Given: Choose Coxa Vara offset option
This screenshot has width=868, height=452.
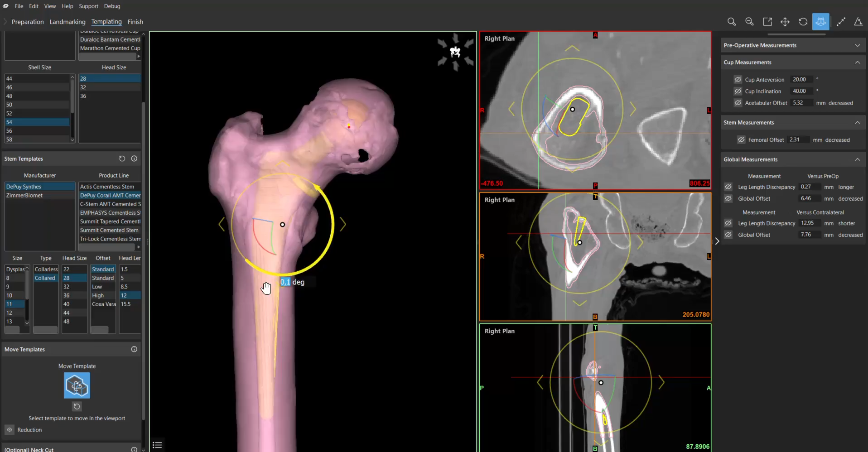Looking at the screenshot, I should coord(104,304).
